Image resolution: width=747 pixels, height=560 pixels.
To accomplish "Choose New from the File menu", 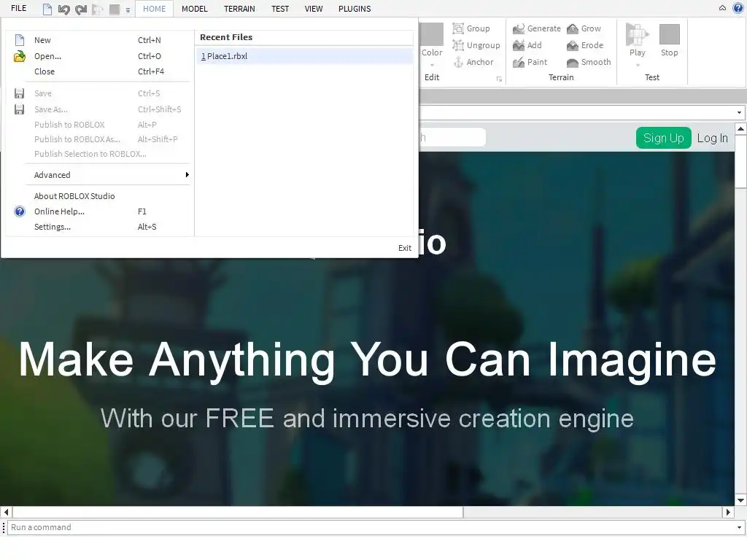I will 99,40.
